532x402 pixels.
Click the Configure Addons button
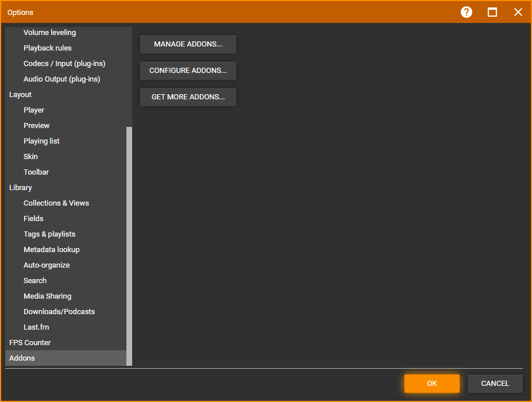pyautogui.click(x=188, y=71)
